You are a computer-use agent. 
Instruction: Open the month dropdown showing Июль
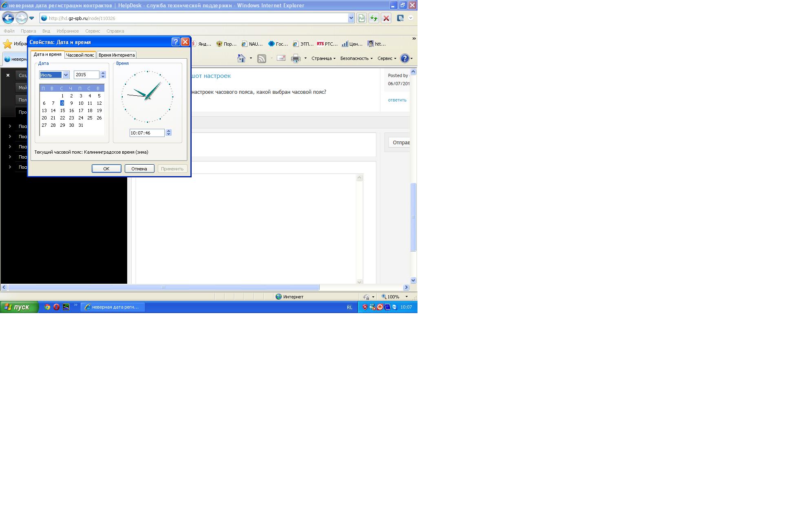coord(66,75)
